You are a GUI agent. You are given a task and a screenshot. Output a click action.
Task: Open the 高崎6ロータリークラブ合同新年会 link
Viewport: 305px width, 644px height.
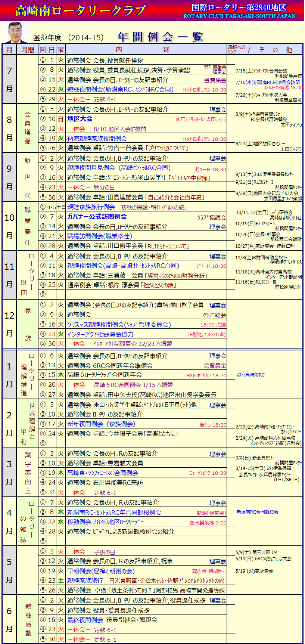click(105, 375)
